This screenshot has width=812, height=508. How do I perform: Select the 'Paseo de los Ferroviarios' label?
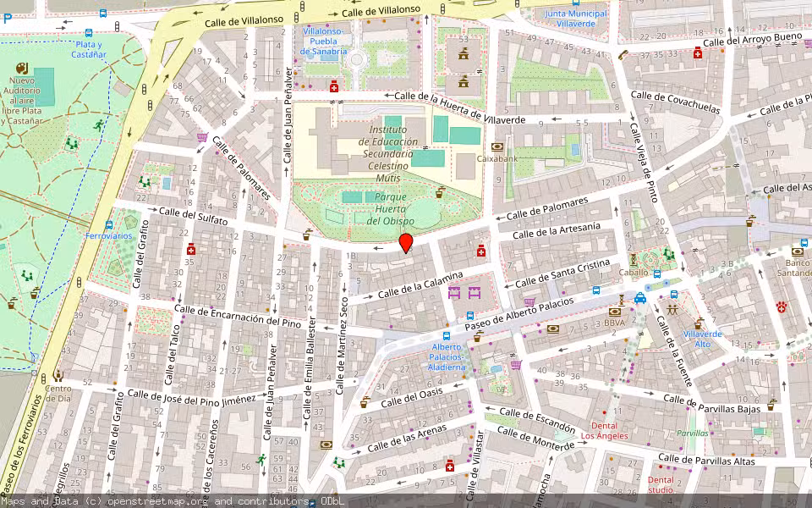pyautogui.click(x=19, y=444)
